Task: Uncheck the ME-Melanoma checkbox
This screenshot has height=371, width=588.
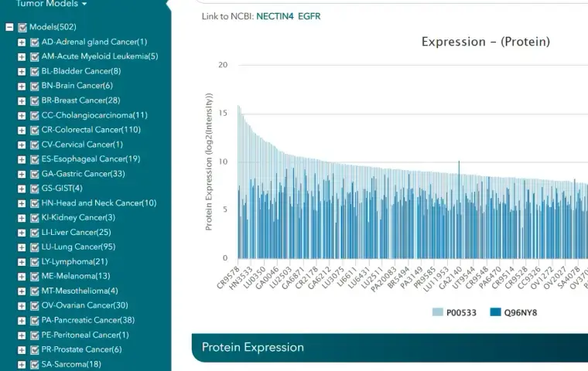Action: [34, 277]
